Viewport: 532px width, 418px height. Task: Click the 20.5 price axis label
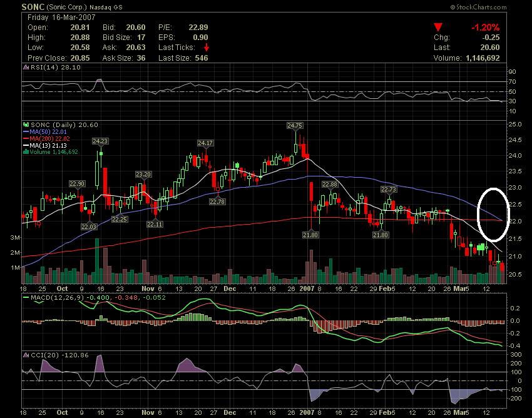click(514, 274)
